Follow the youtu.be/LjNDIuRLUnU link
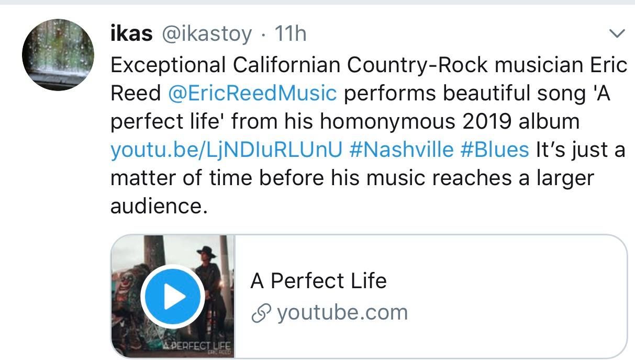Screen dimensions: 635x364 226,150
